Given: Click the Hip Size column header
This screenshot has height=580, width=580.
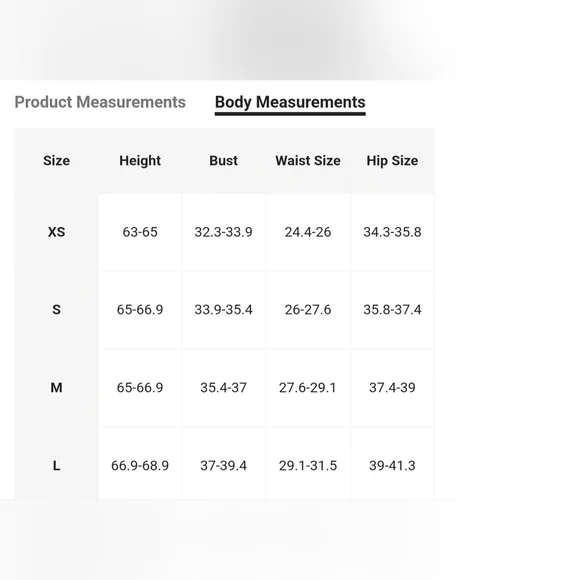Looking at the screenshot, I should (392, 161).
